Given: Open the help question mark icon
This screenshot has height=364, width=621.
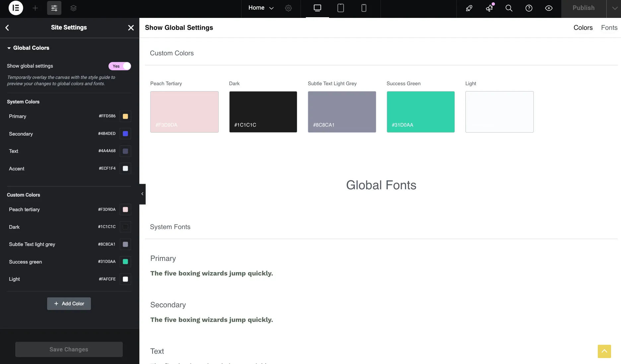Looking at the screenshot, I should tap(529, 8).
